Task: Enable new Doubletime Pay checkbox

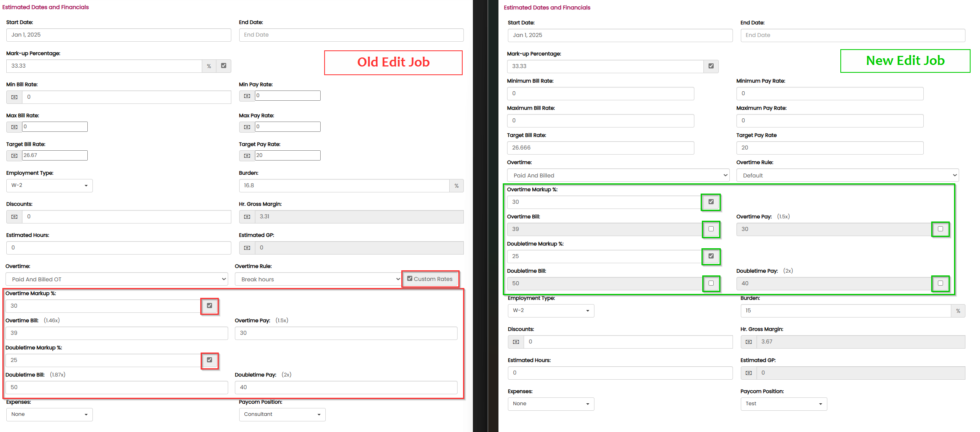Action: pyautogui.click(x=940, y=283)
